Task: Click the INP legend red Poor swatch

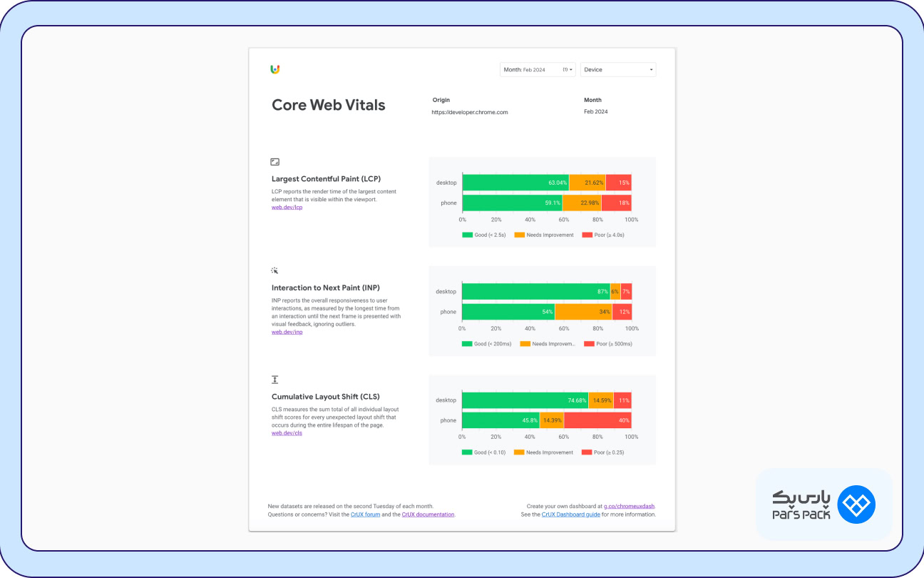Action: (588, 344)
